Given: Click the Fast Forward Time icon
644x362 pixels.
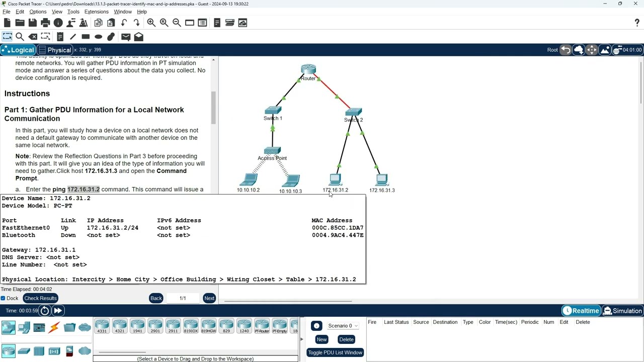Looking at the screenshot, I should coord(58,311).
